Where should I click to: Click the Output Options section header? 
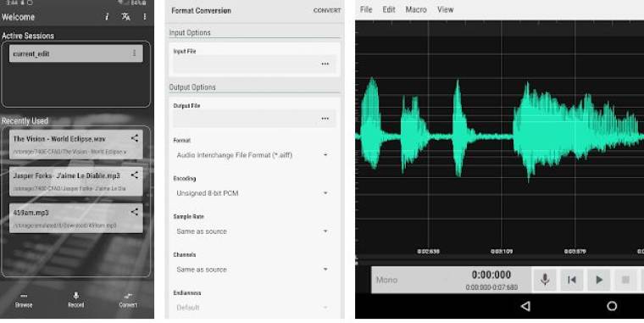pyautogui.click(x=192, y=87)
